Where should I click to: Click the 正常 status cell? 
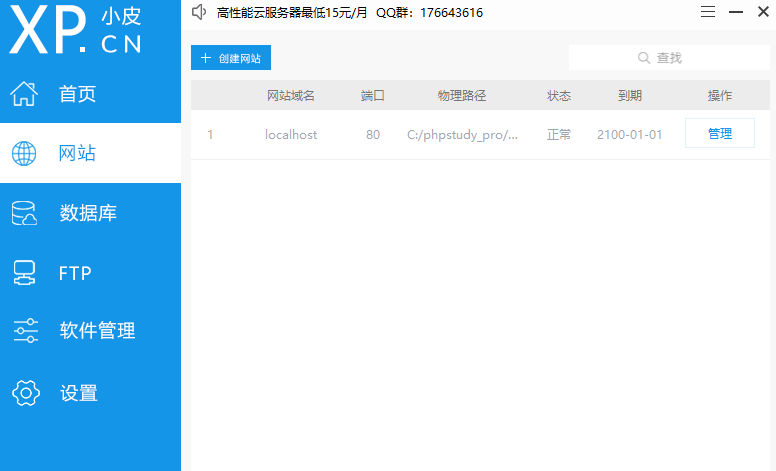pos(559,135)
